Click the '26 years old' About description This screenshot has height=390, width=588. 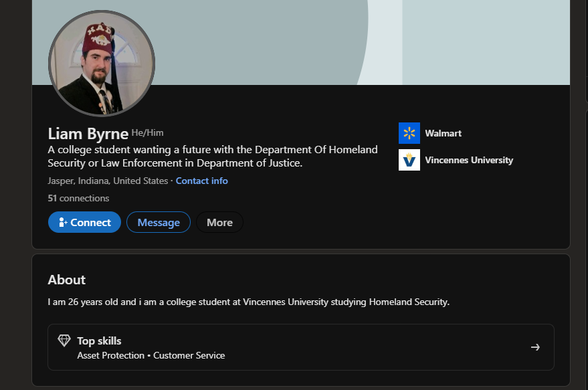pyautogui.click(x=249, y=302)
